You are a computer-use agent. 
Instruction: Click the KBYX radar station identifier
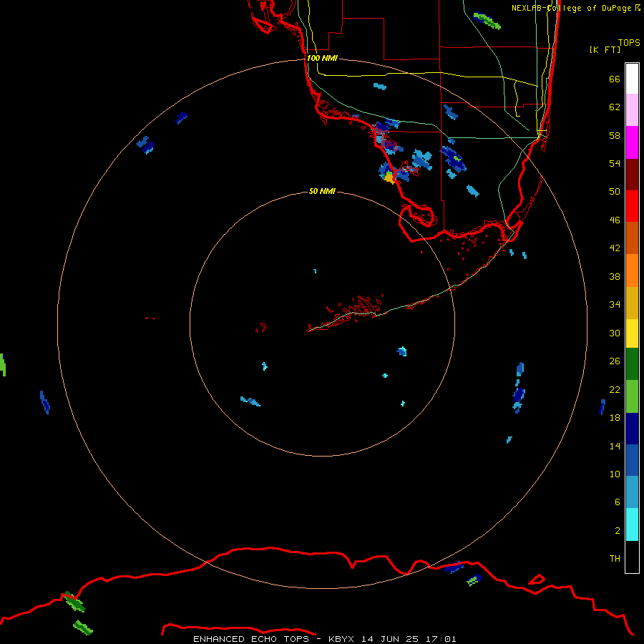(341, 639)
